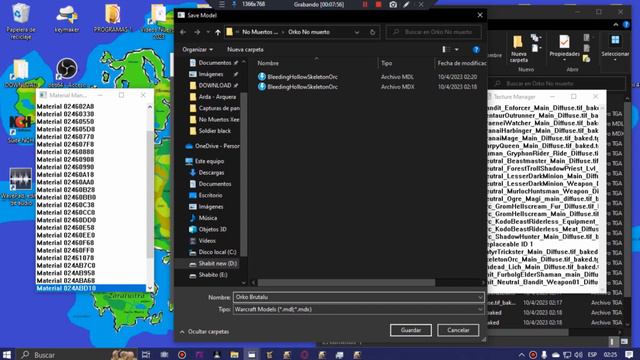The image size is (640, 360).
Task: Click Guardar to save the model
Action: (x=411, y=330)
